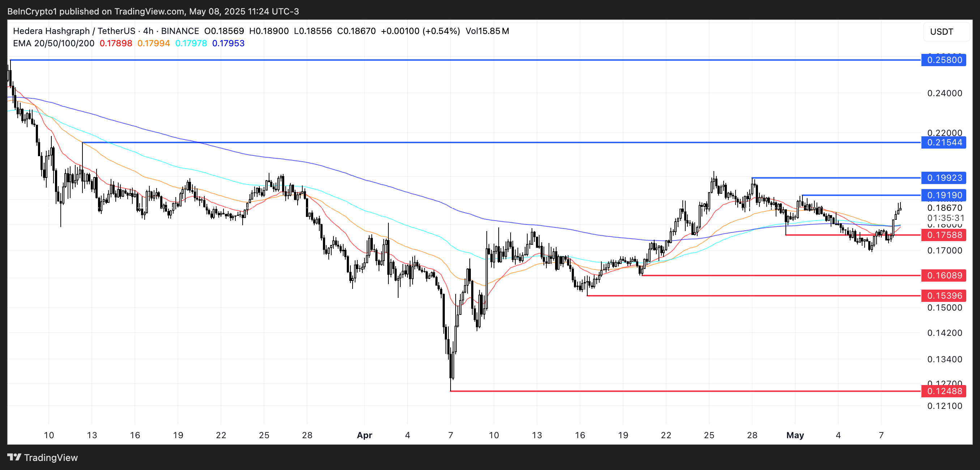Click the TradingView logo icon
Viewport: 980px width, 470px height.
14,457
